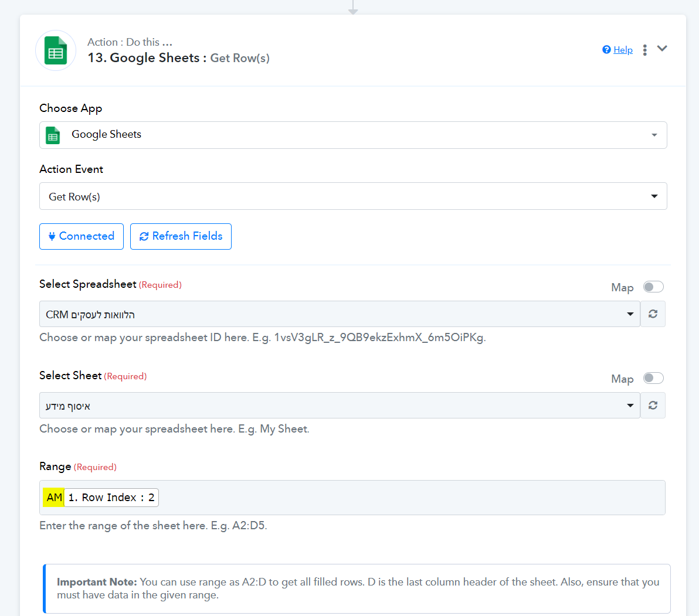Refresh the sheet list with reload icon
Screen dimensions: 699x616
pyautogui.click(x=653, y=406)
